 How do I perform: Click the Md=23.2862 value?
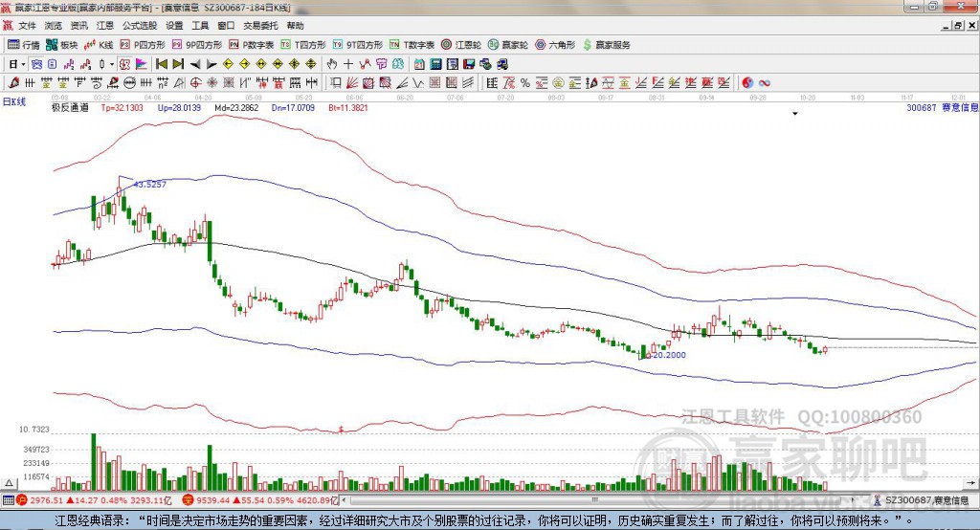pyautogui.click(x=236, y=107)
